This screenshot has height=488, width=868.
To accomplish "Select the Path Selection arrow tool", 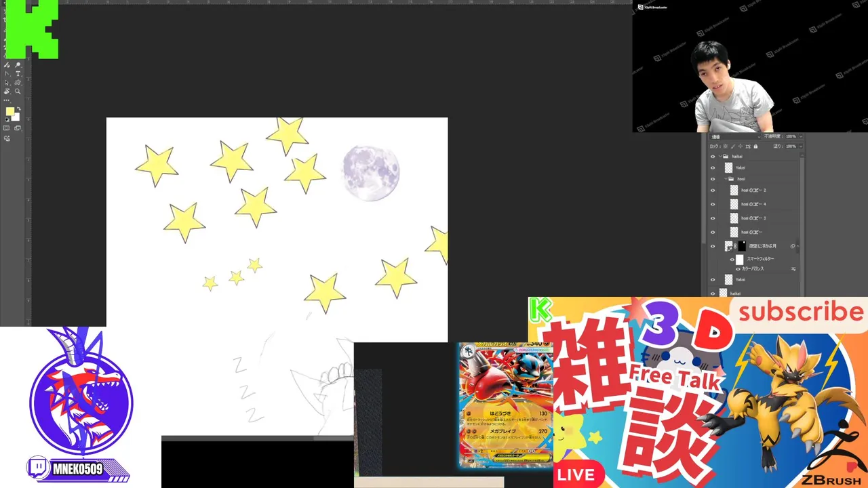I will pos(7,82).
